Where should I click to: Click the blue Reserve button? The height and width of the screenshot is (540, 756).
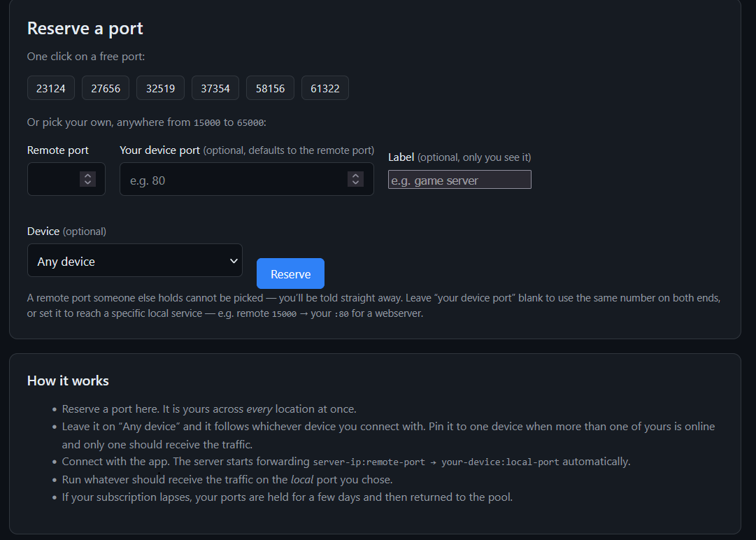pos(290,273)
